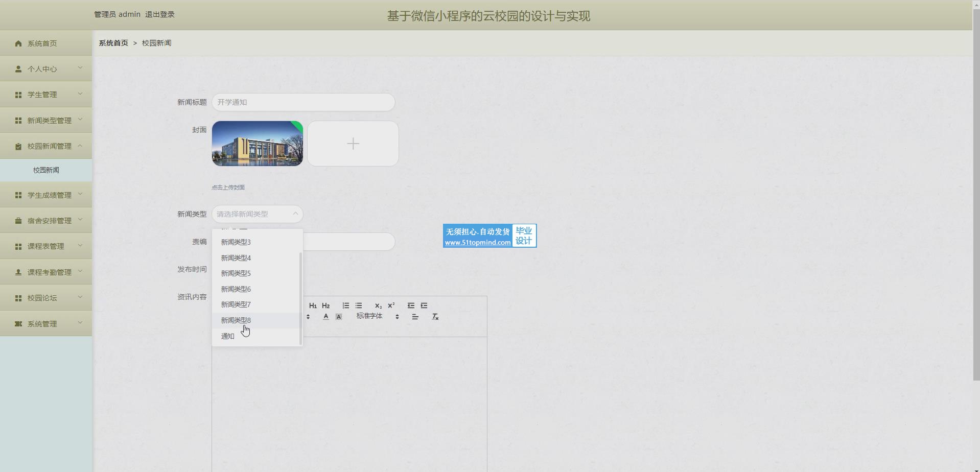
Task: Click home icon beside 系统首页
Action: pos(18,43)
